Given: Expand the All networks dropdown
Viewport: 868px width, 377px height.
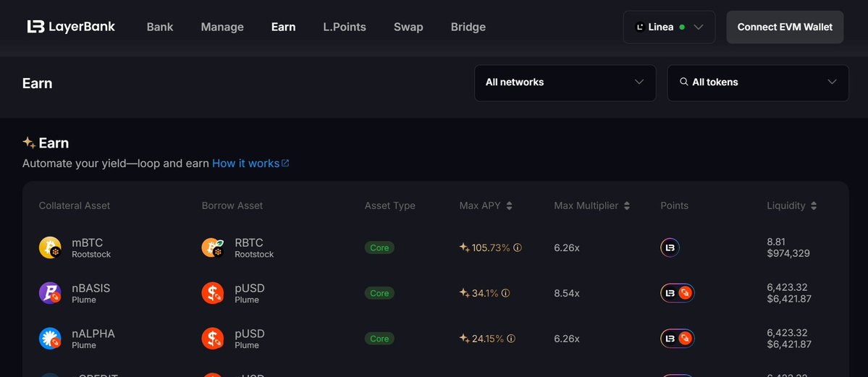Looking at the screenshot, I should (x=565, y=82).
